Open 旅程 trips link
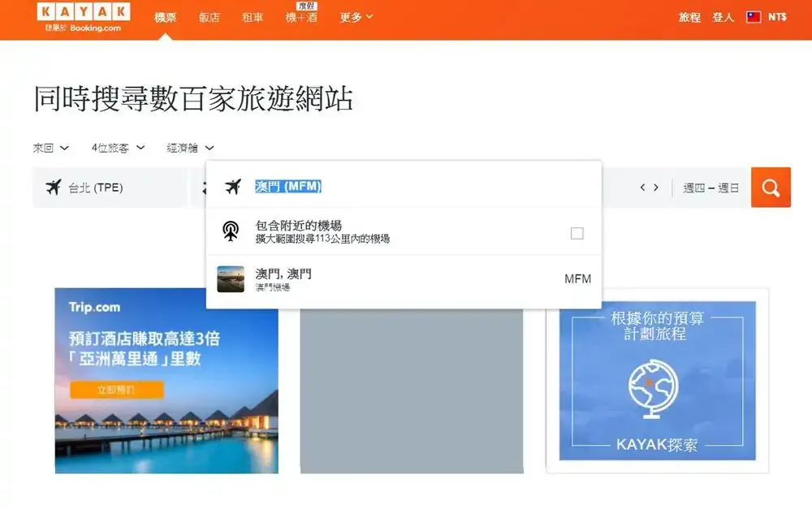 point(689,18)
